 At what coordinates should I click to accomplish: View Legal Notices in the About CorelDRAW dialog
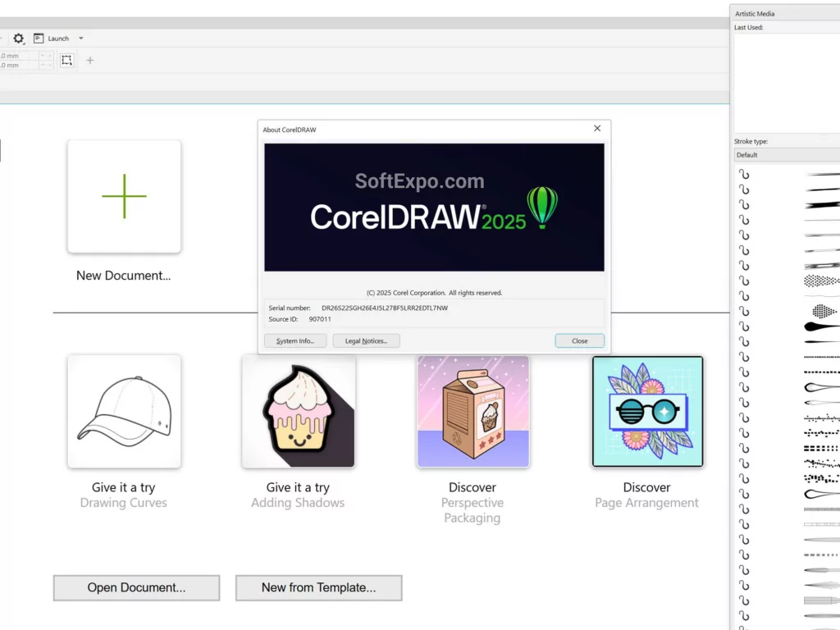click(366, 340)
